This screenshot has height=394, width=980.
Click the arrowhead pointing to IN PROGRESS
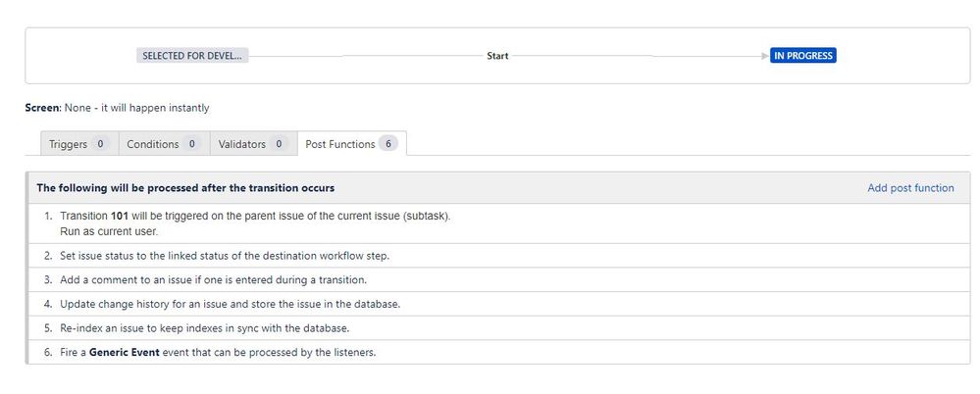point(765,56)
